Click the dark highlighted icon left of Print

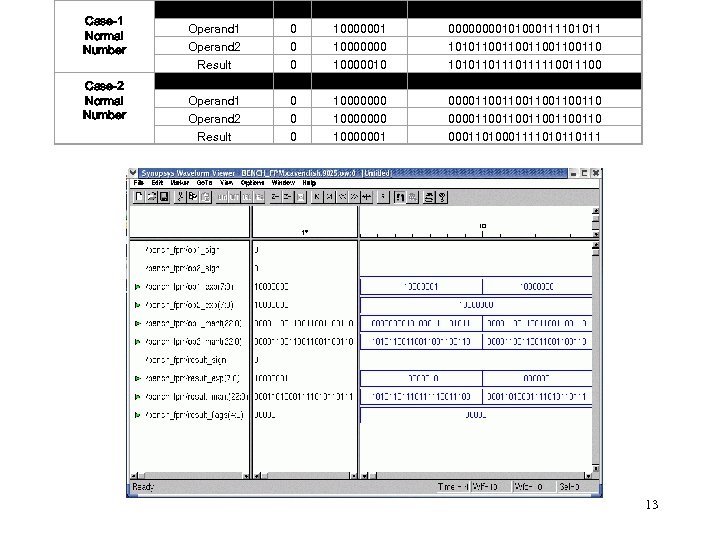pyautogui.click(x=399, y=197)
